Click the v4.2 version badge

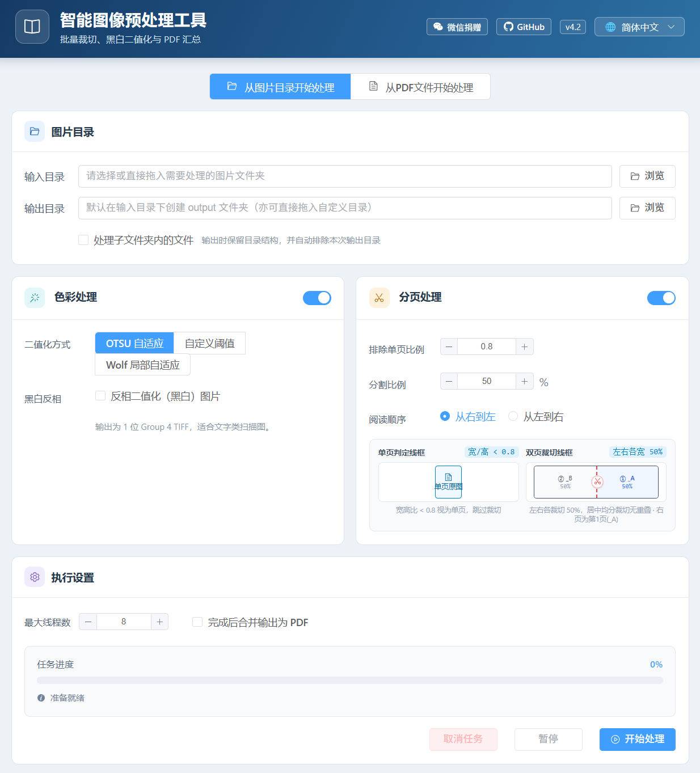click(x=573, y=27)
